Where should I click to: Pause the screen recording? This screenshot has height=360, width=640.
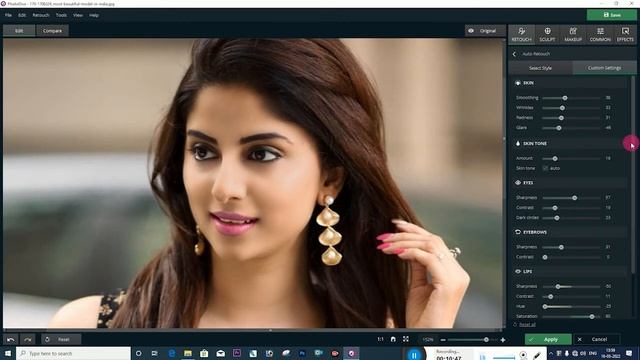(x=414, y=355)
